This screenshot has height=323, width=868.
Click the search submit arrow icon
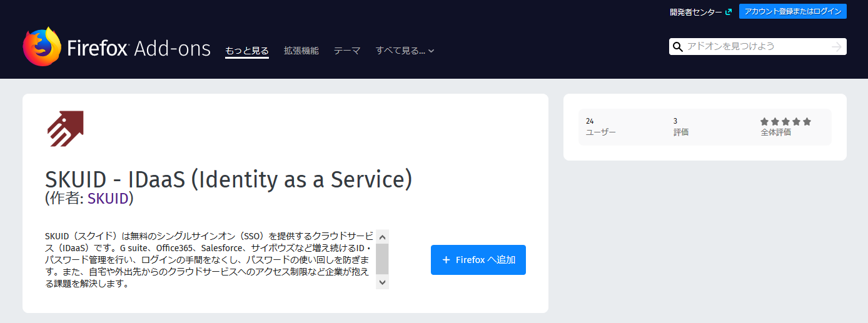837,47
